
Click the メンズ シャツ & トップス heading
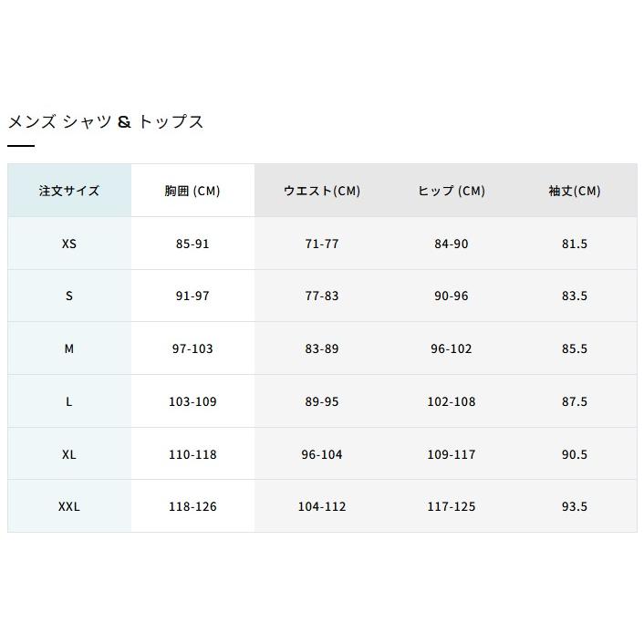(x=106, y=122)
